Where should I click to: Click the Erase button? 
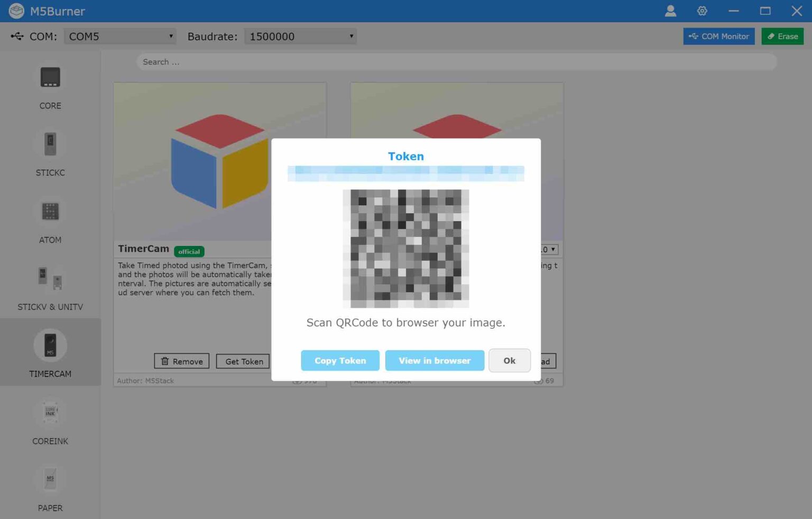[x=782, y=36]
